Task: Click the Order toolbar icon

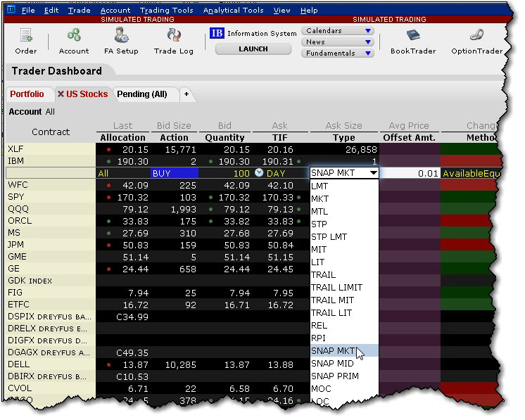Action: (x=26, y=42)
